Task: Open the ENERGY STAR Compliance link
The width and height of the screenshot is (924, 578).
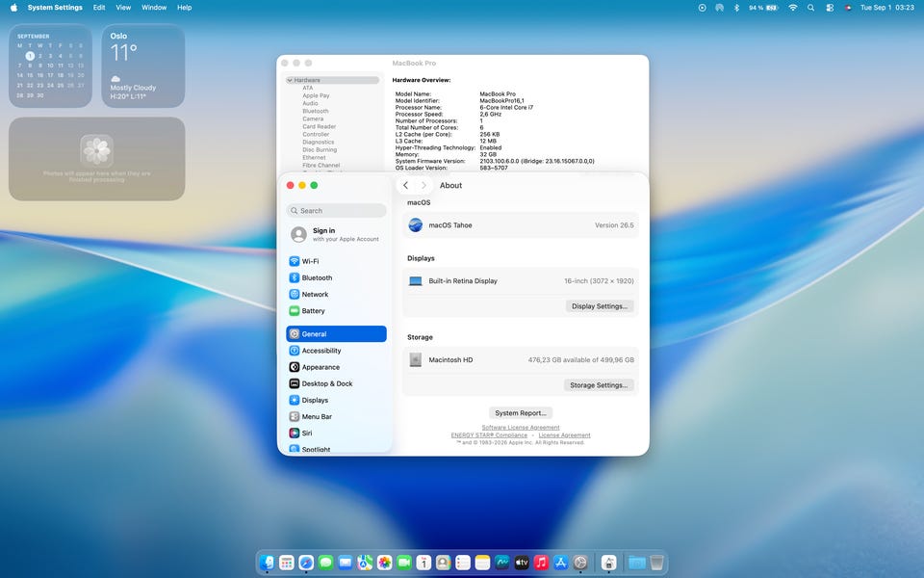Action: 489,435
